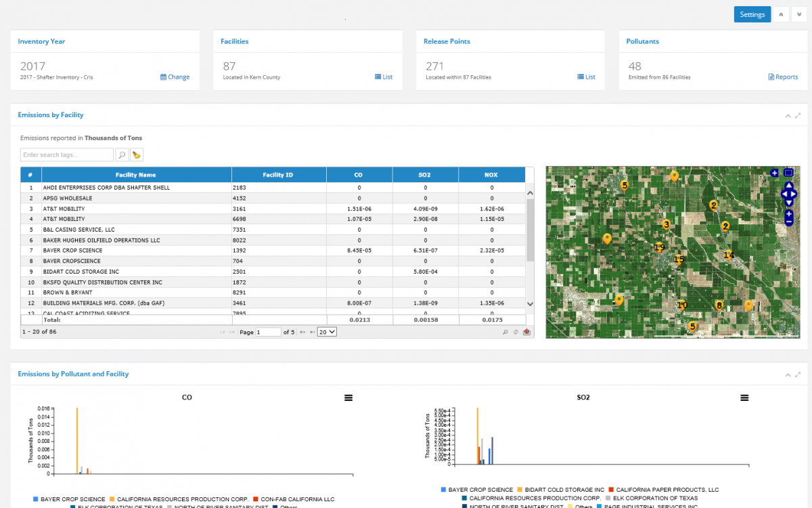The image size is (812, 508).
Task: Select BROWN & BRYANT facility row
Action: [x=273, y=293]
